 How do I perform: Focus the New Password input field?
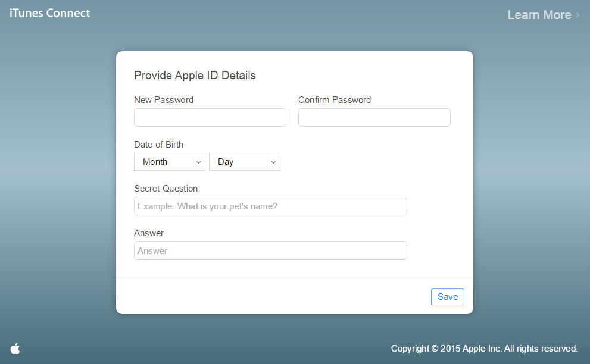[210, 118]
